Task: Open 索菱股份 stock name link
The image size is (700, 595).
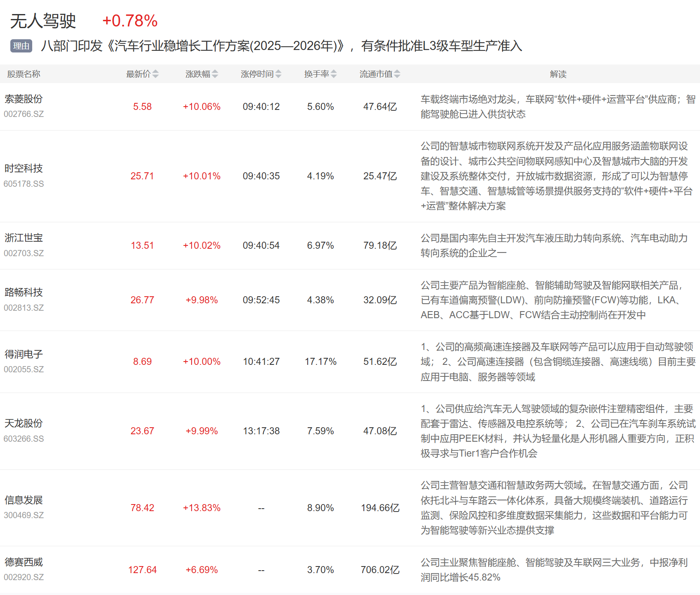Action: pos(24,99)
